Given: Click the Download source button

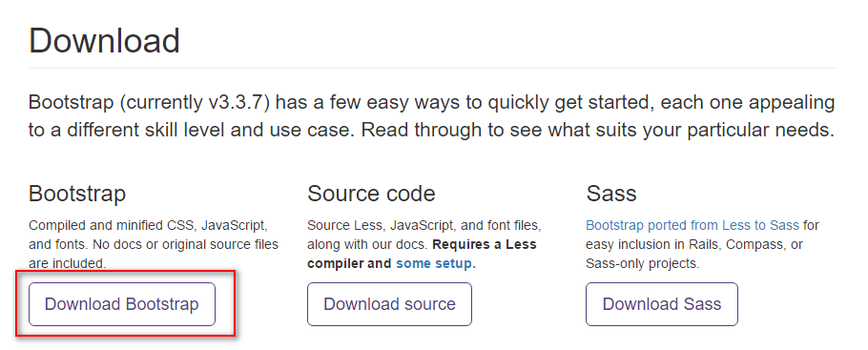Looking at the screenshot, I should click(390, 304).
